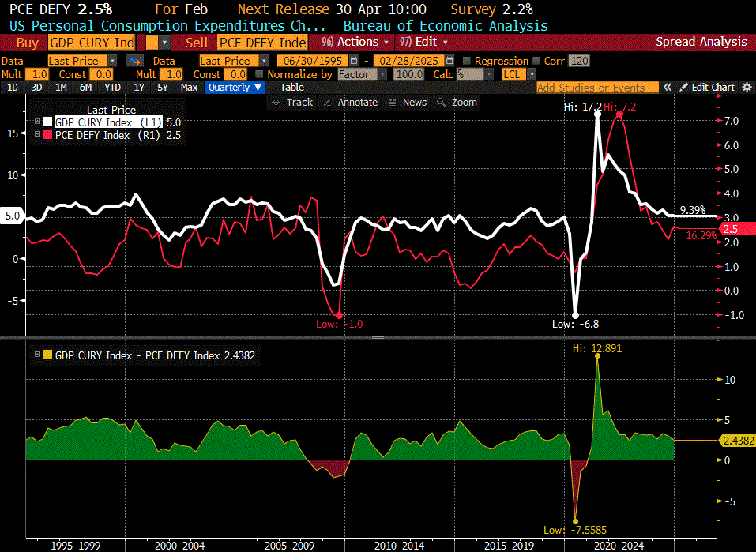Select the 1Y time range
Viewport: 756px width, 552px height.
[x=139, y=87]
